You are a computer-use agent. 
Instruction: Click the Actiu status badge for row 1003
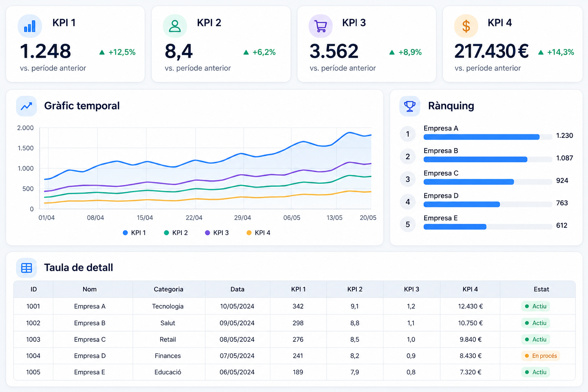click(536, 340)
